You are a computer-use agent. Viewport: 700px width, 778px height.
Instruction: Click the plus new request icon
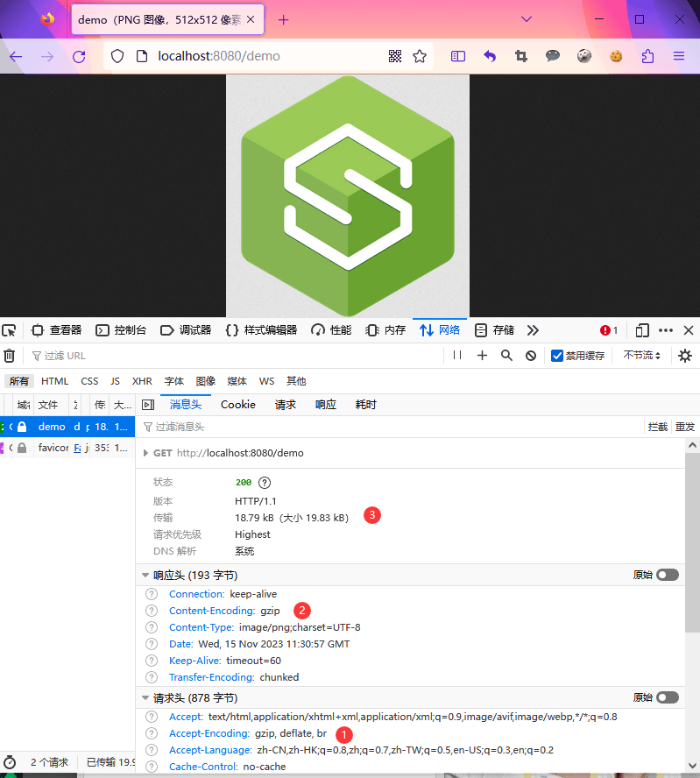(482, 356)
